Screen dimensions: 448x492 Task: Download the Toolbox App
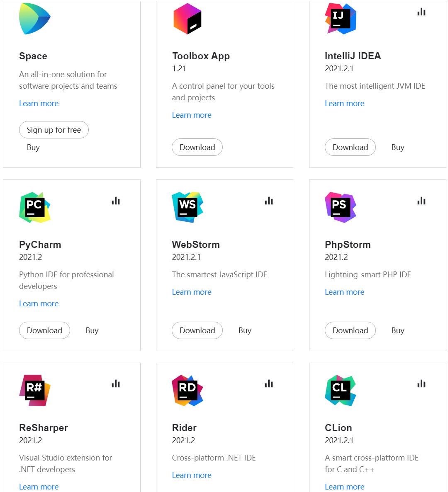click(197, 147)
